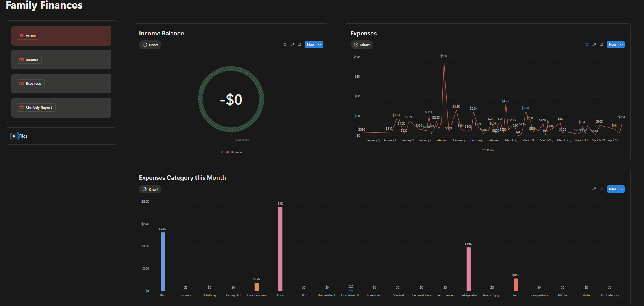Screen dimensions: 644x306
Task: Open view settings for Income Balance chart
Action: 299,45
